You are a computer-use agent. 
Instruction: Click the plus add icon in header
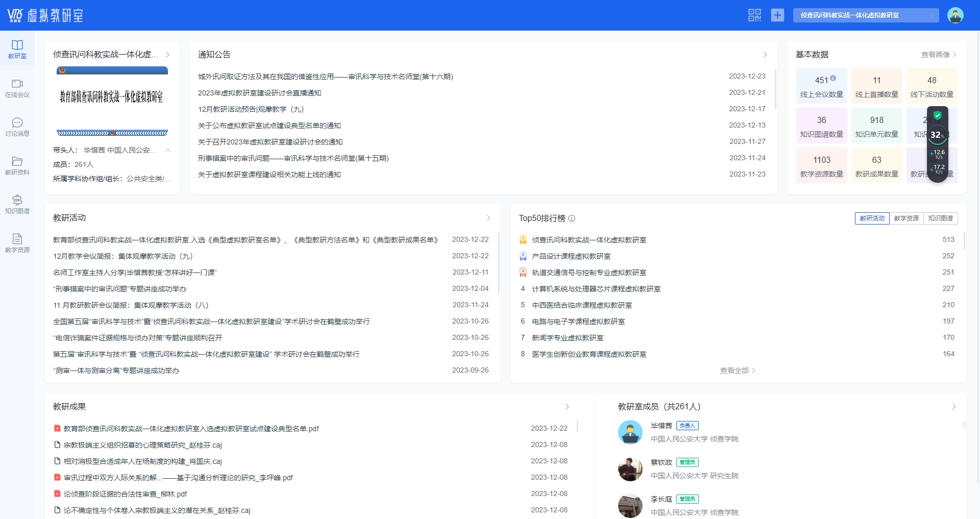pos(777,15)
